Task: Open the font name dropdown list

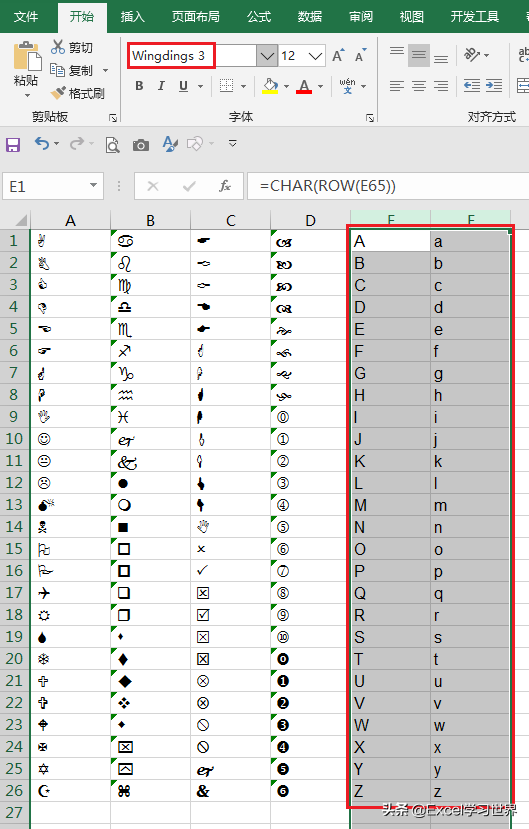Action: [267, 56]
